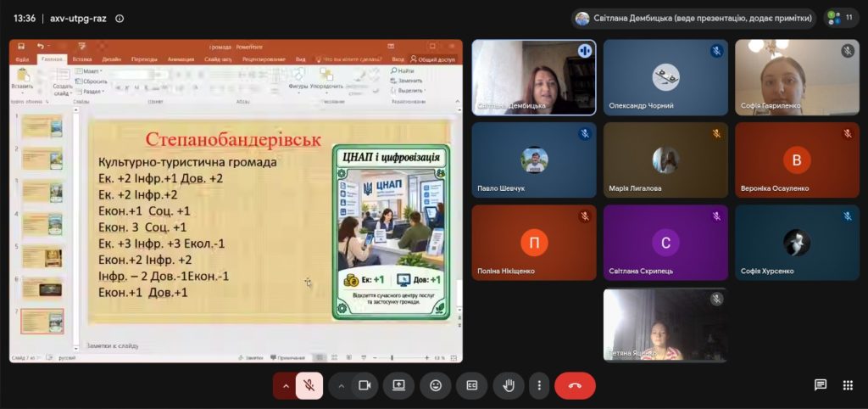Show meeting details info icon
This screenshot has height=409, width=868.
(119, 19)
